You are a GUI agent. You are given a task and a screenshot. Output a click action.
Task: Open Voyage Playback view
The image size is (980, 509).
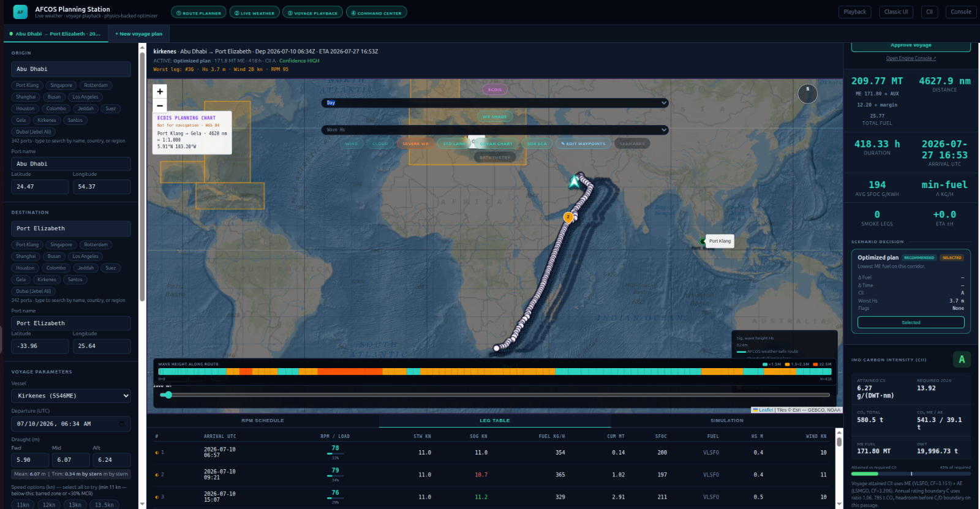[313, 12]
